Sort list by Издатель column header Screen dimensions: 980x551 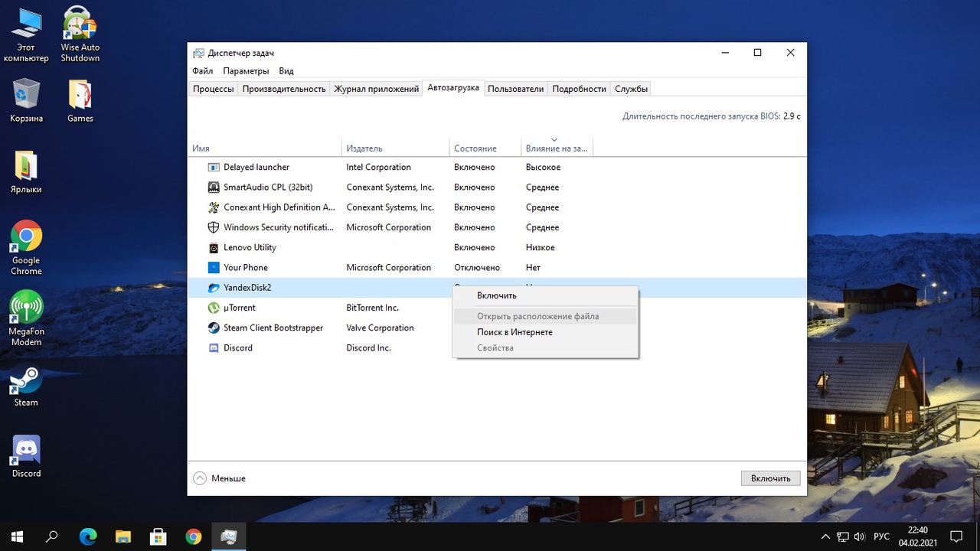[395, 148]
